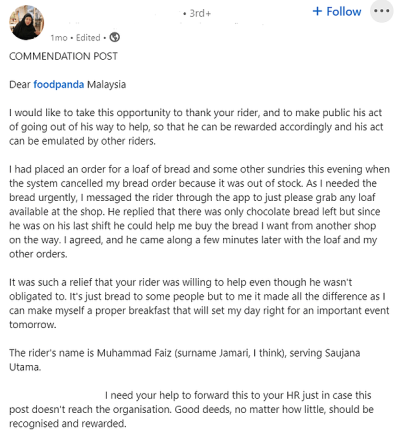Click the blank tagged name before I need your help

(x=56, y=395)
